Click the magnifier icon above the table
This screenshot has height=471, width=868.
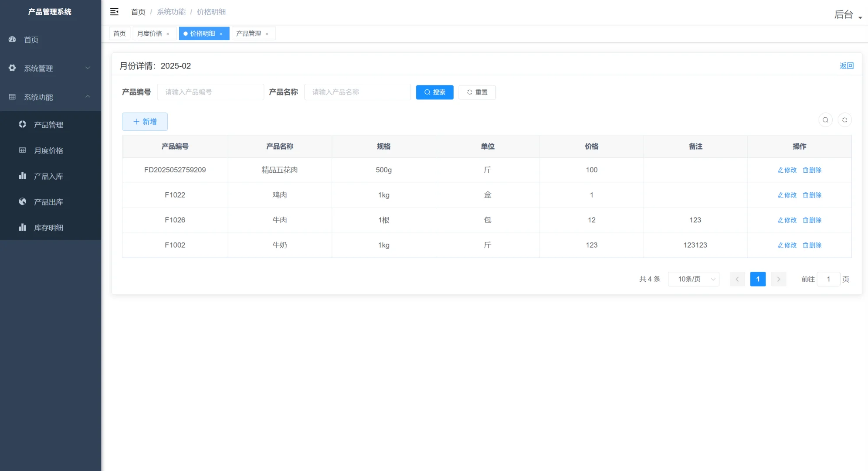pos(825,119)
